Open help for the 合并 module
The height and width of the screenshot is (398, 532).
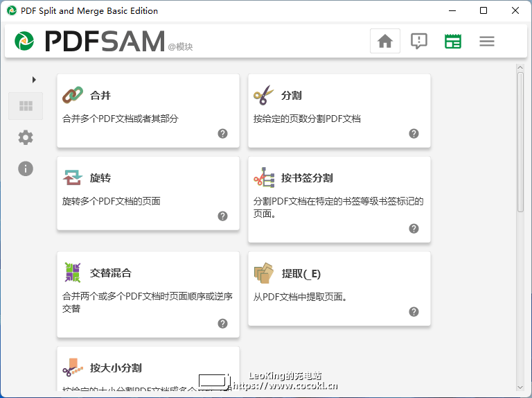pos(222,133)
